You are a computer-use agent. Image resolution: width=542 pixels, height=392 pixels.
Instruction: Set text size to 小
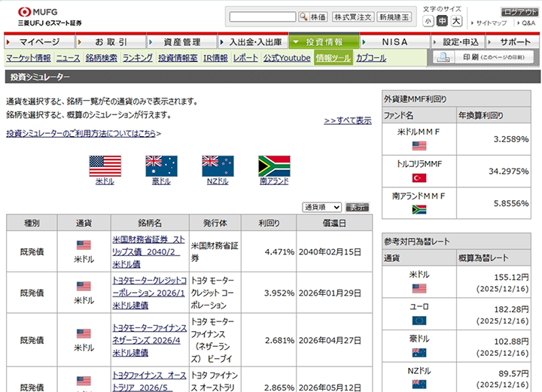(x=428, y=22)
